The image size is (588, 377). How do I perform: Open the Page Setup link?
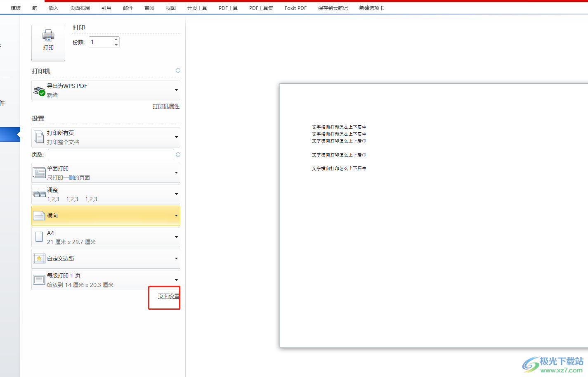pos(169,296)
